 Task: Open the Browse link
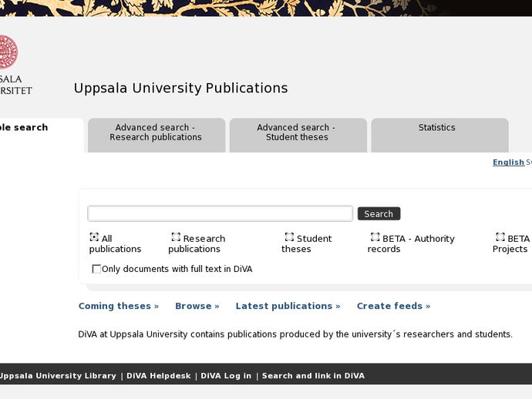pyautogui.click(x=197, y=306)
